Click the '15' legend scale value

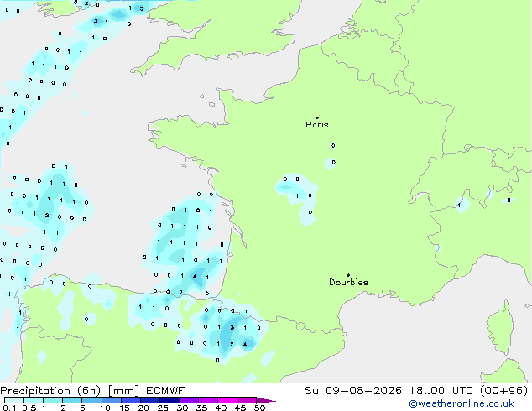124,408
